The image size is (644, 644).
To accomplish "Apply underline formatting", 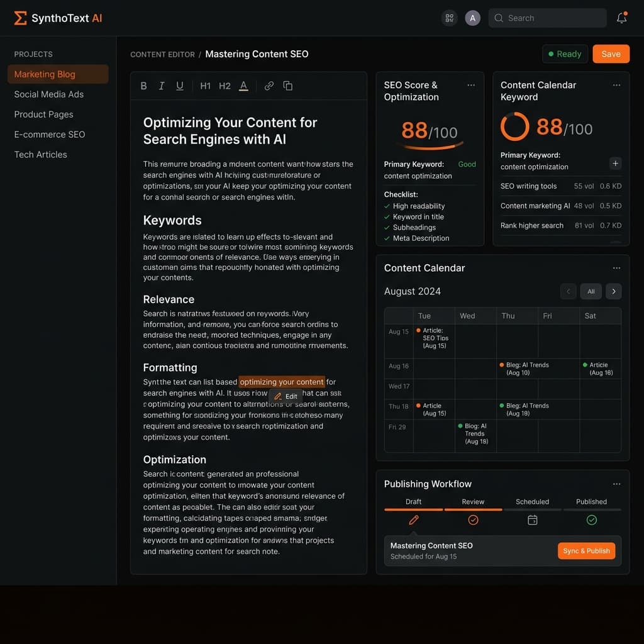I will 179,86.
